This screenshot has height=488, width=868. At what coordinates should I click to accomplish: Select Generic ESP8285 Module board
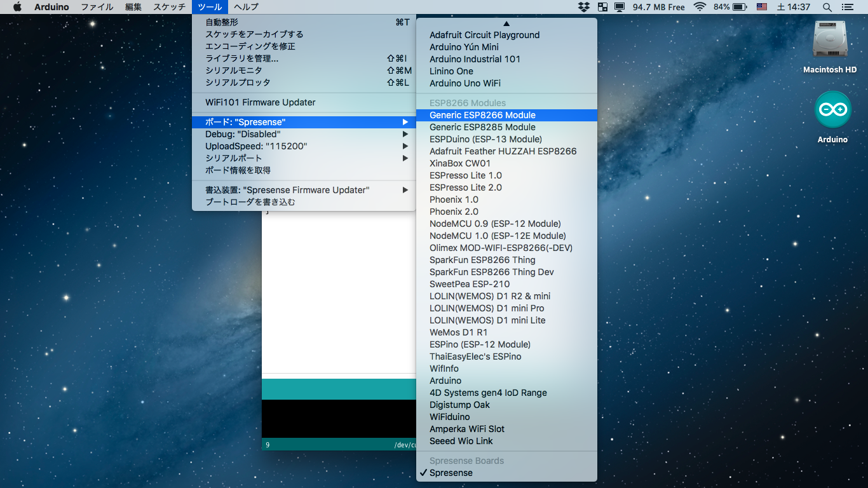point(506,127)
